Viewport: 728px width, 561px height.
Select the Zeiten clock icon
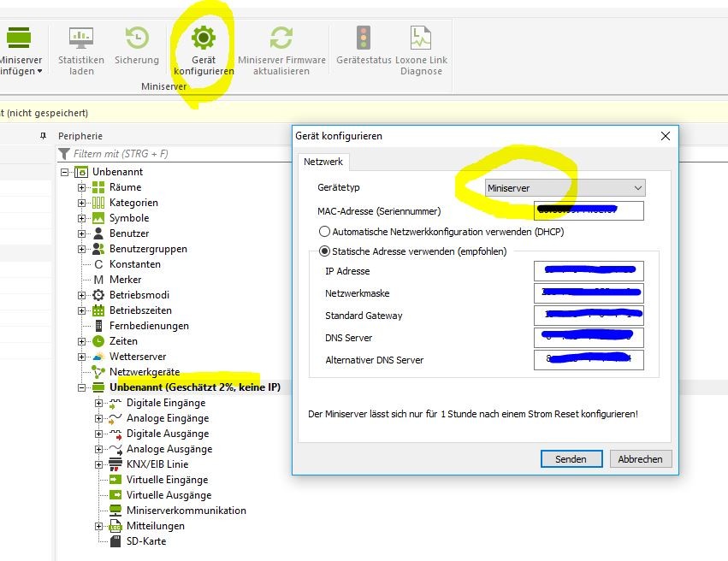point(98,341)
